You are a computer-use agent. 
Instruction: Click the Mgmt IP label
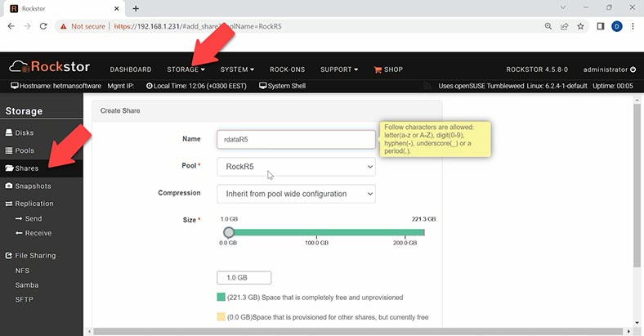tap(120, 86)
